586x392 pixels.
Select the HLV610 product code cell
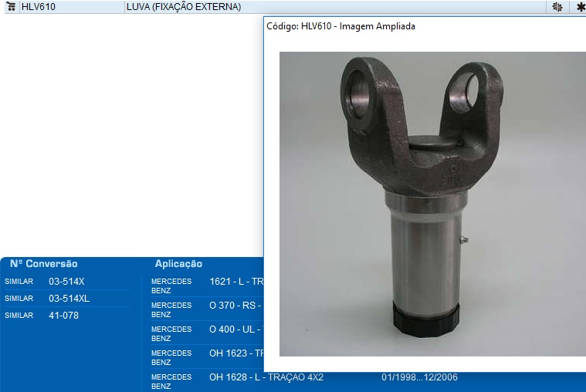(x=39, y=7)
